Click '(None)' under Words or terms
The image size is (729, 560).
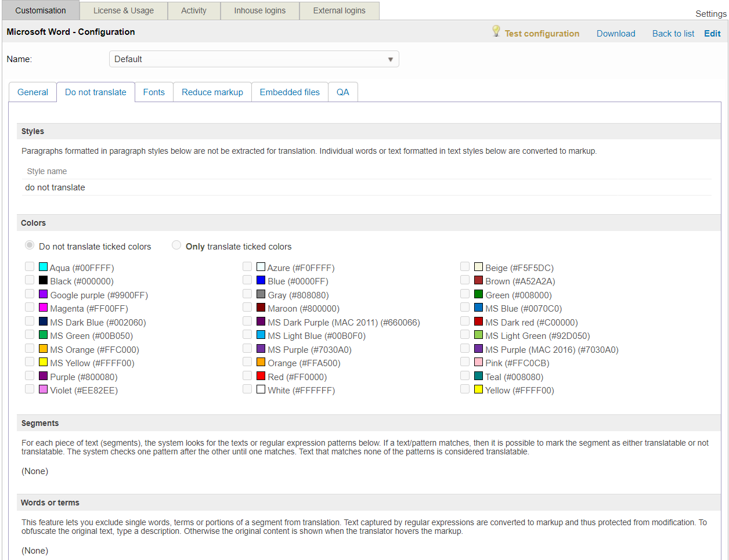tap(35, 551)
